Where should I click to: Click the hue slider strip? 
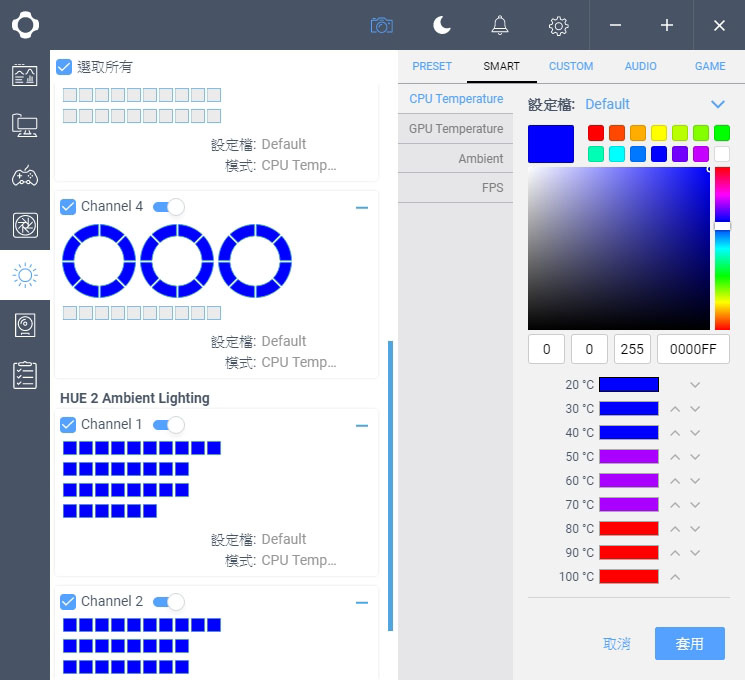point(722,248)
